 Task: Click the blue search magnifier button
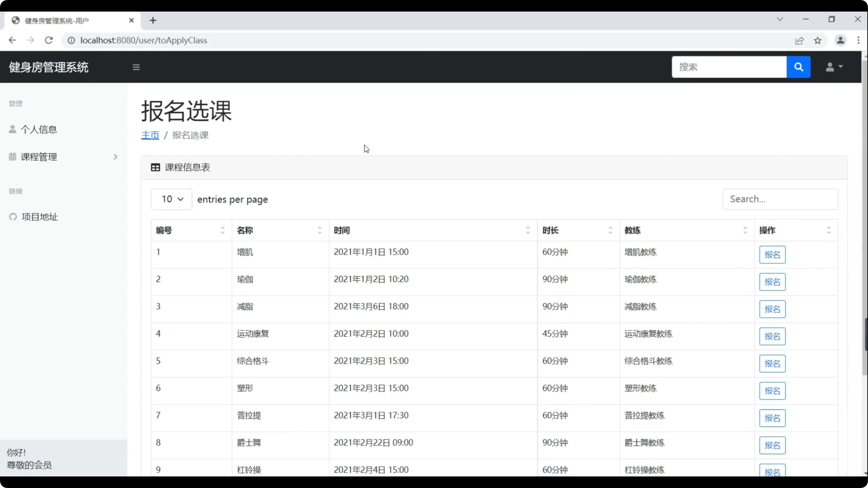click(798, 67)
